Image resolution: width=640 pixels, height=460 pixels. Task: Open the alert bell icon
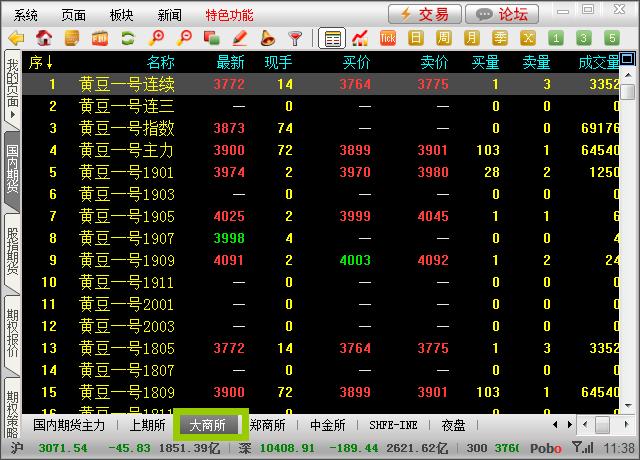click(267, 38)
